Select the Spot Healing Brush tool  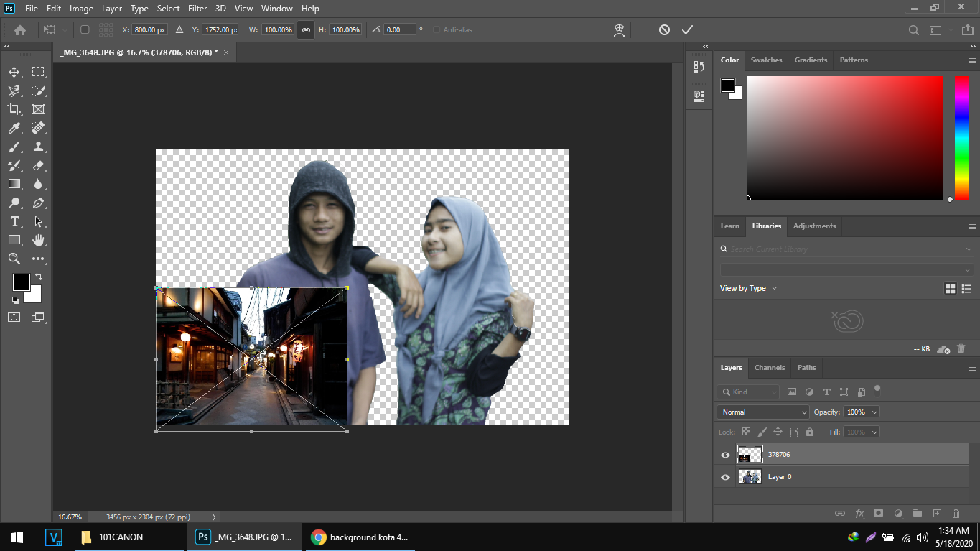38,128
